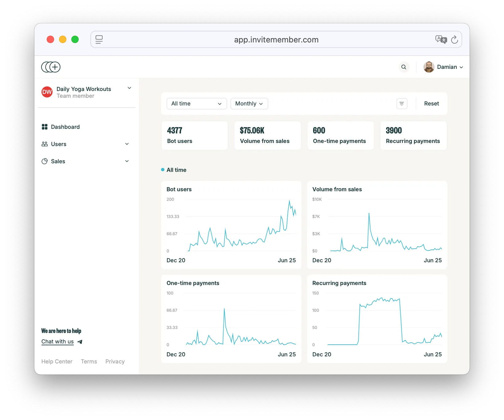The height and width of the screenshot is (420, 504).
Task: Click Damian's profile avatar
Action: click(429, 67)
